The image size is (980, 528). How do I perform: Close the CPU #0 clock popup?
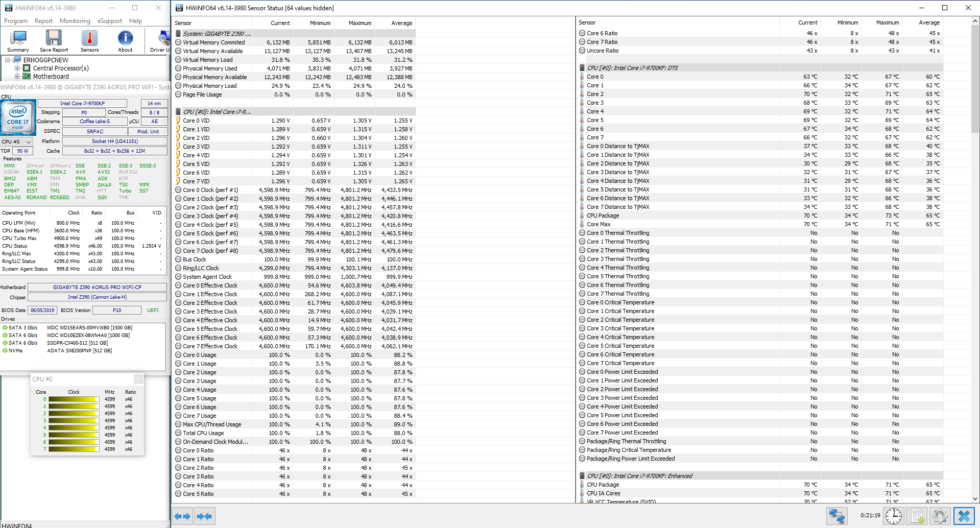(x=138, y=379)
